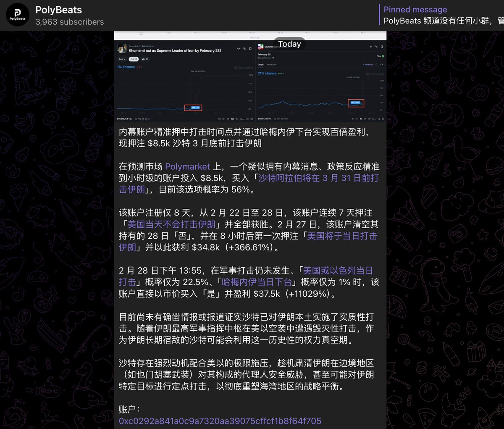The image size is (504, 429).
Task: Open link 沙特阿拉伯将在 3 月 31 日前打击伊朗
Action: (x=249, y=184)
